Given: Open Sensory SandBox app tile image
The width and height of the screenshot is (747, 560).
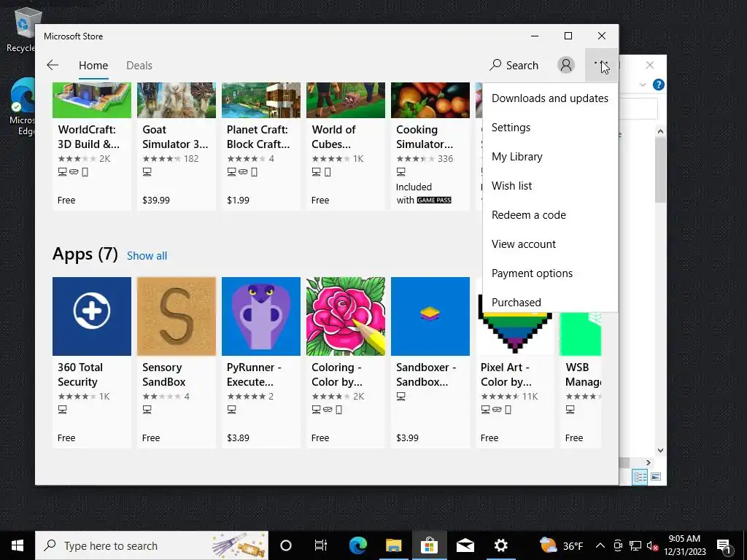Looking at the screenshot, I should click(x=177, y=316).
